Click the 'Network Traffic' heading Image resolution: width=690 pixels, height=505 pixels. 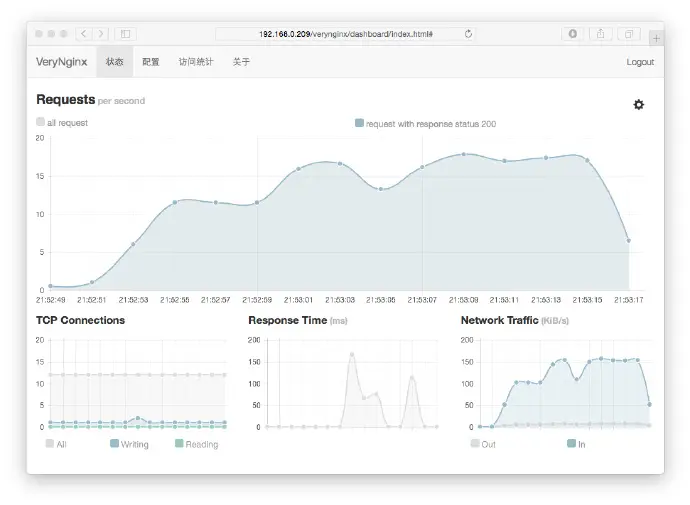pyautogui.click(x=499, y=320)
